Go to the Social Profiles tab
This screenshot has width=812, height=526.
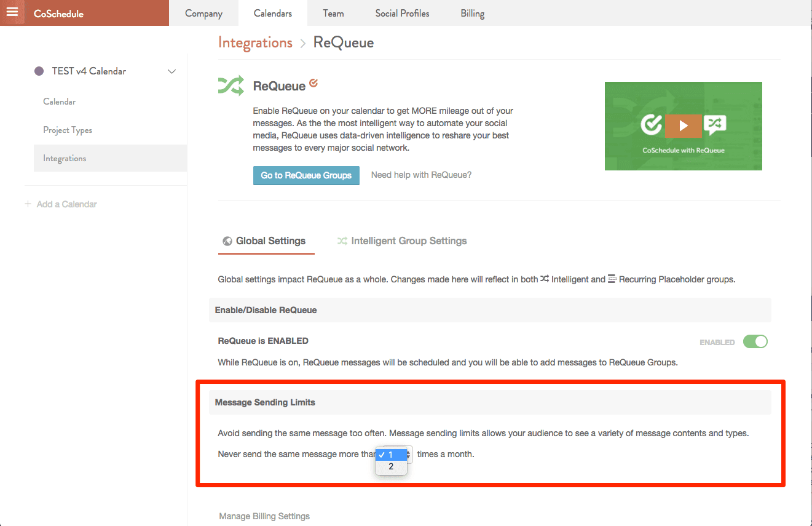[x=402, y=13]
